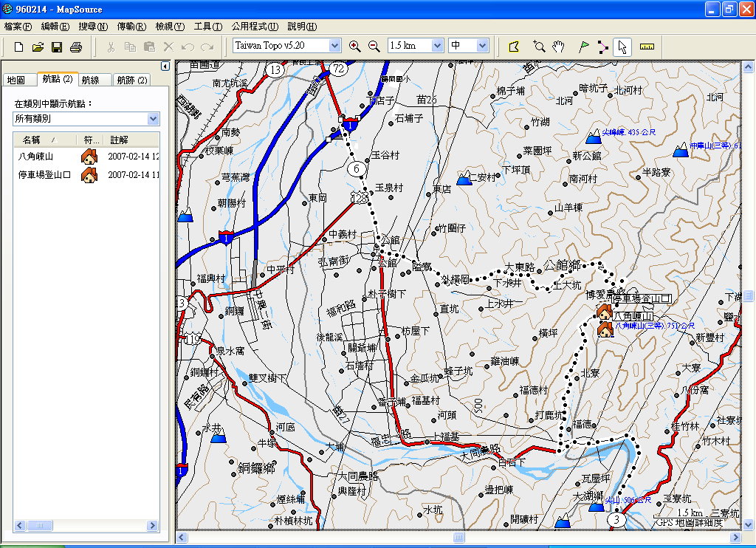Viewport: 756px width, 548px height.
Task: Zoom out with the magnifier minus icon
Action: [x=374, y=47]
